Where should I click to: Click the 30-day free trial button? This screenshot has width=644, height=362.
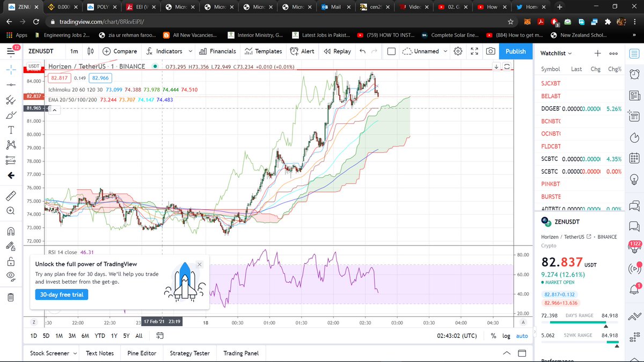click(x=62, y=295)
